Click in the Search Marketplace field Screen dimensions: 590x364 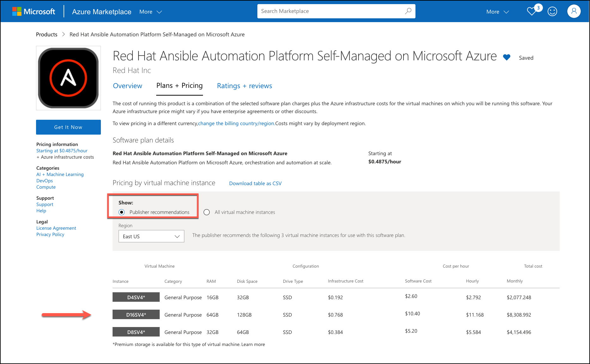click(330, 11)
